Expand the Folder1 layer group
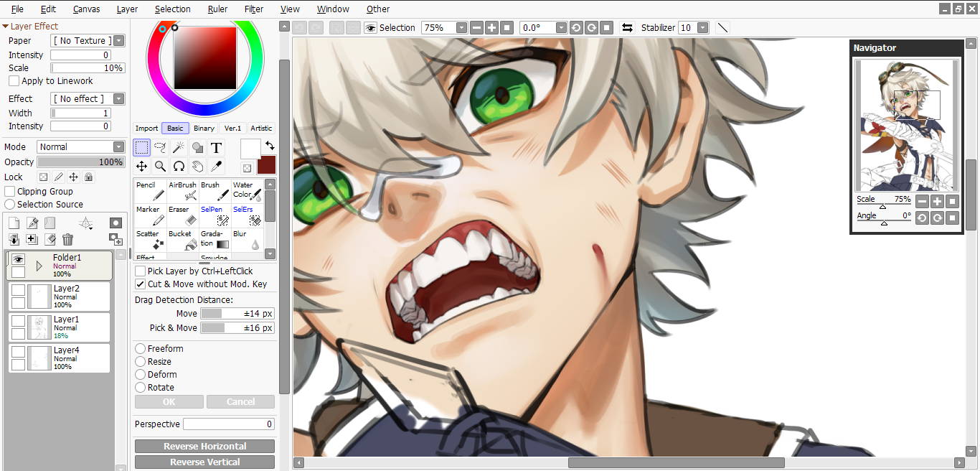This screenshot has width=980, height=471. click(39, 266)
